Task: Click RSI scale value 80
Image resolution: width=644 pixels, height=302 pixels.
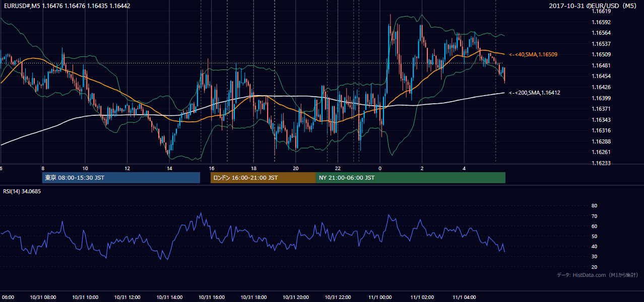Action: tap(594, 206)
